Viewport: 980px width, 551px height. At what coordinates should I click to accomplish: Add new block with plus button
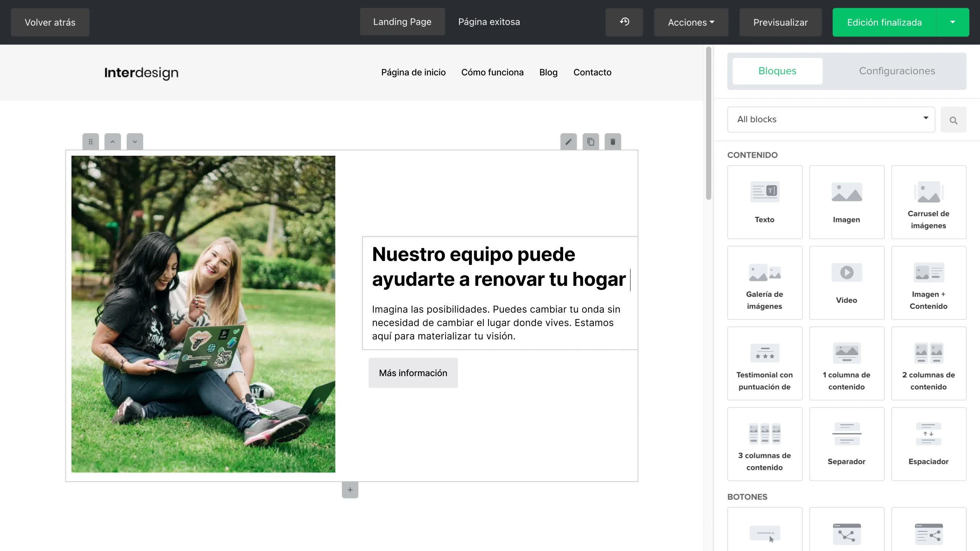[x=350, y=490]
